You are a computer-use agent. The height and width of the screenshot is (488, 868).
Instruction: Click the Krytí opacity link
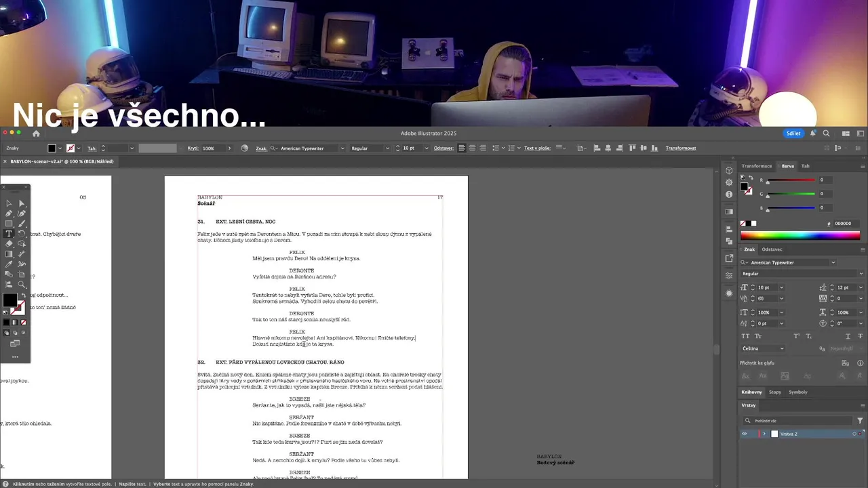pos(193,148)
